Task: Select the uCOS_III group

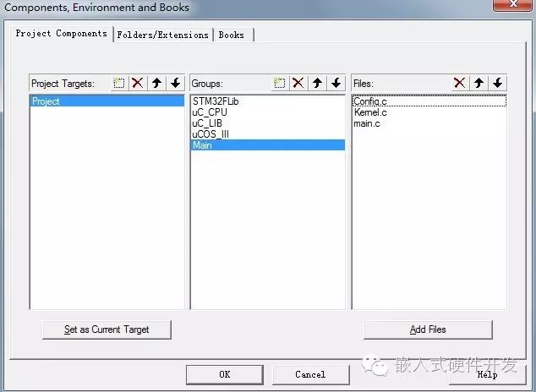Action: 268,134
